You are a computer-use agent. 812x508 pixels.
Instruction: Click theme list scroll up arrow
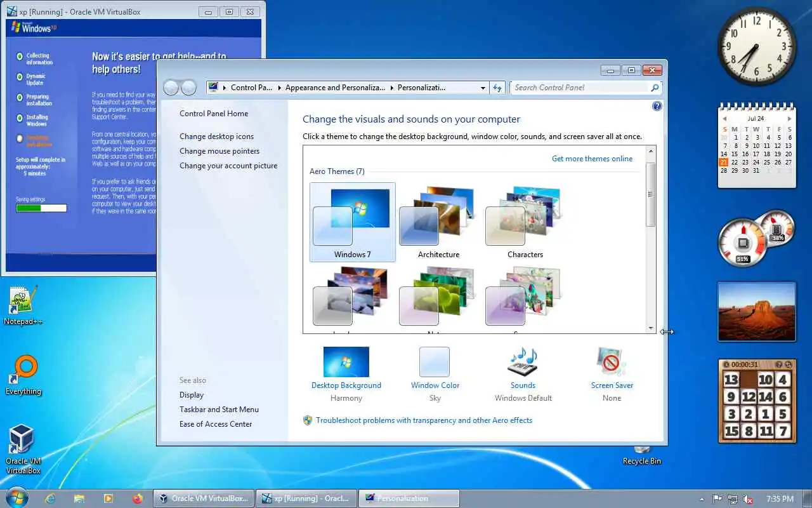click(650, 151)
